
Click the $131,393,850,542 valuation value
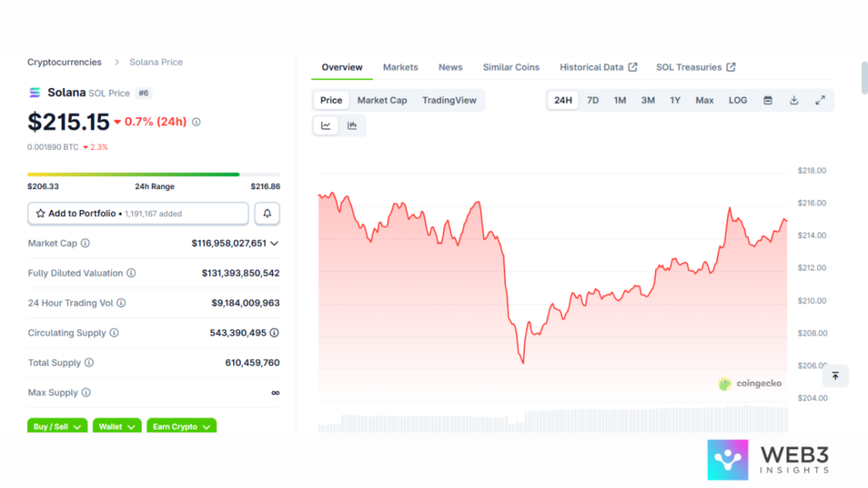[240, 273]
